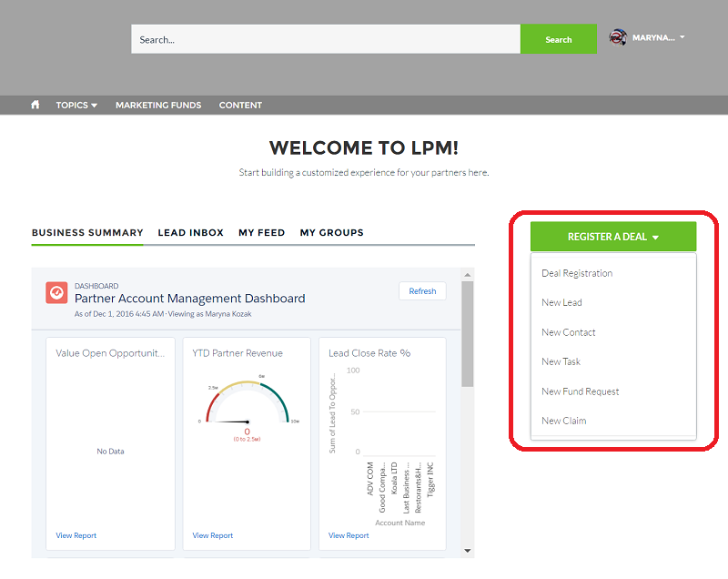Click the 'Tigger INC' axis label
The width and height of the screenshot is (728, 579).
pos(430,480)
